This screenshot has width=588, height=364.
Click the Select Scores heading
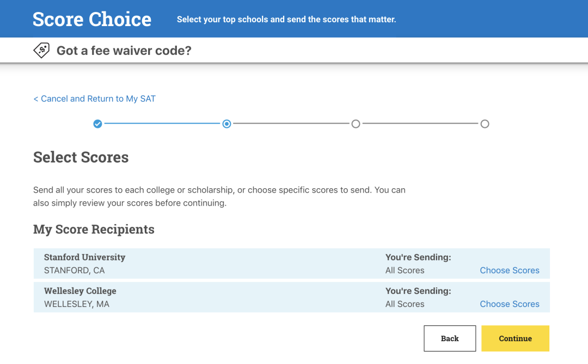81,157
